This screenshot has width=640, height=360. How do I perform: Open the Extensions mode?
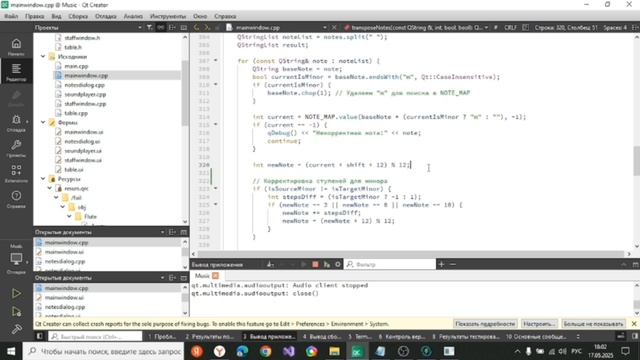coord(16,174)
